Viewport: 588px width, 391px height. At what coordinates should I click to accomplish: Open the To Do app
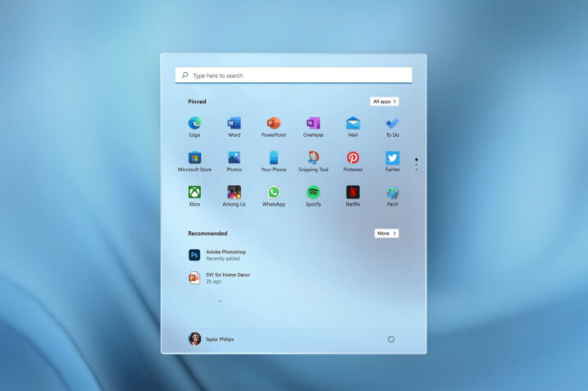click(x=392, y=124)
